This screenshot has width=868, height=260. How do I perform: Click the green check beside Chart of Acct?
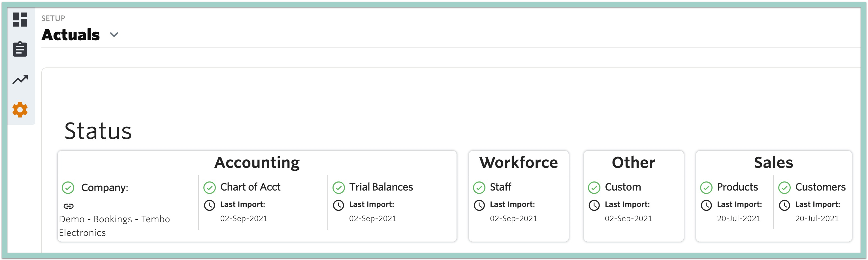click(209, 188)
